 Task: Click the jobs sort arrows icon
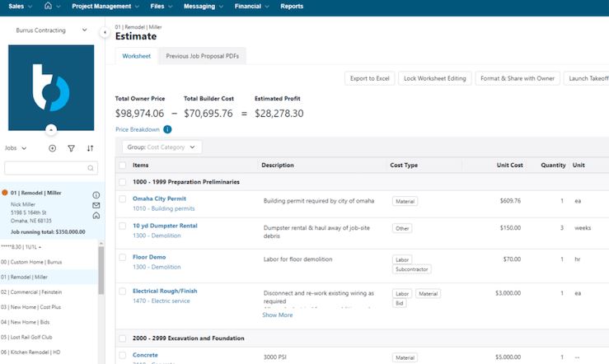(x=90, y=148)
